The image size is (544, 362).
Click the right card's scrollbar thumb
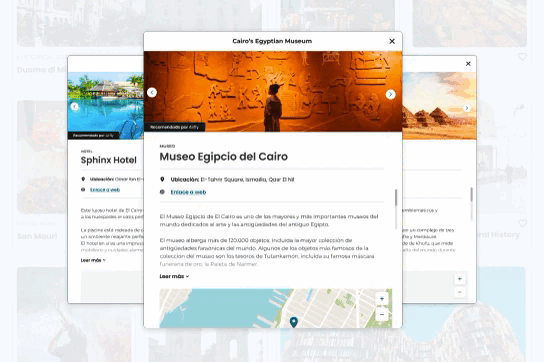471,194
